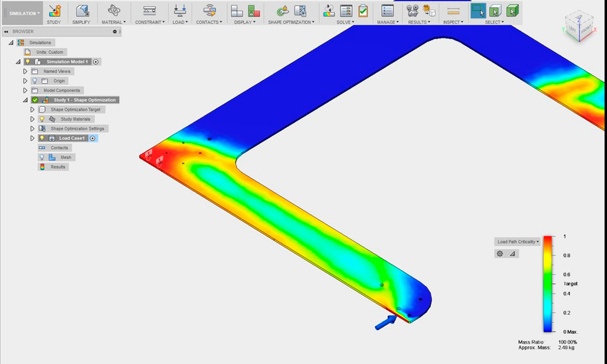Screen dimensions: 607x364
Task: Open legend settings with the gear icon
Action: pyautogui.click(x=500, y=254)
